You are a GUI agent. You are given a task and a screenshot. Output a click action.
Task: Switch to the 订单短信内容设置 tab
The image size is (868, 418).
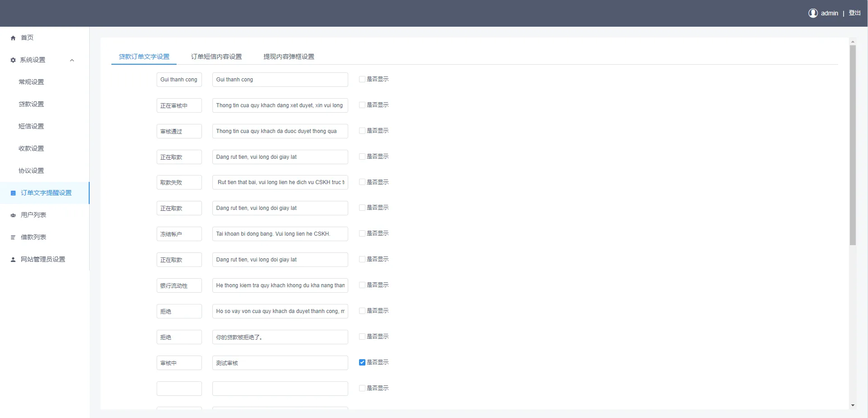[x=216, y=57]
